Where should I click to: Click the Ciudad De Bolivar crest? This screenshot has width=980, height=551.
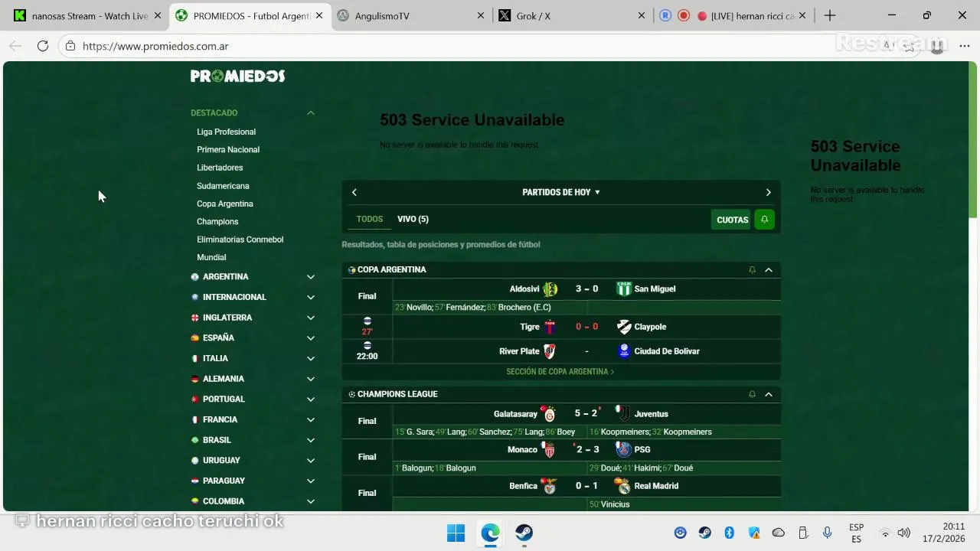(x=624, y=351)
